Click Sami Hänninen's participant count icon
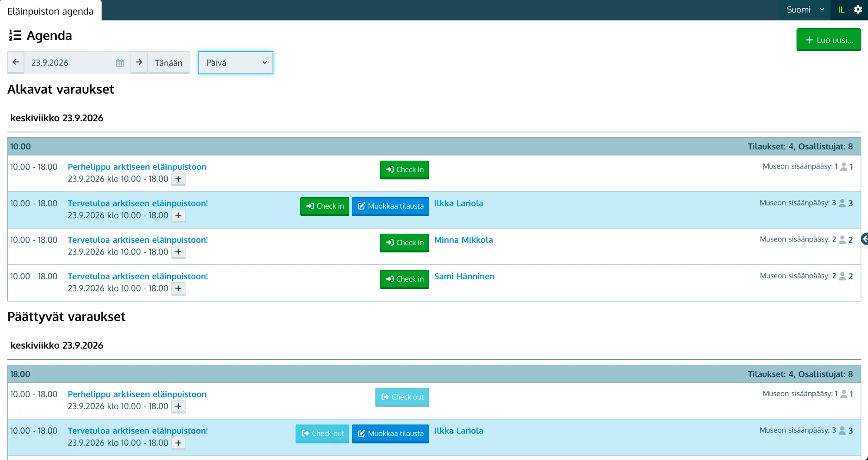This screenshot has width=868, height=460. tap(842, 276)
